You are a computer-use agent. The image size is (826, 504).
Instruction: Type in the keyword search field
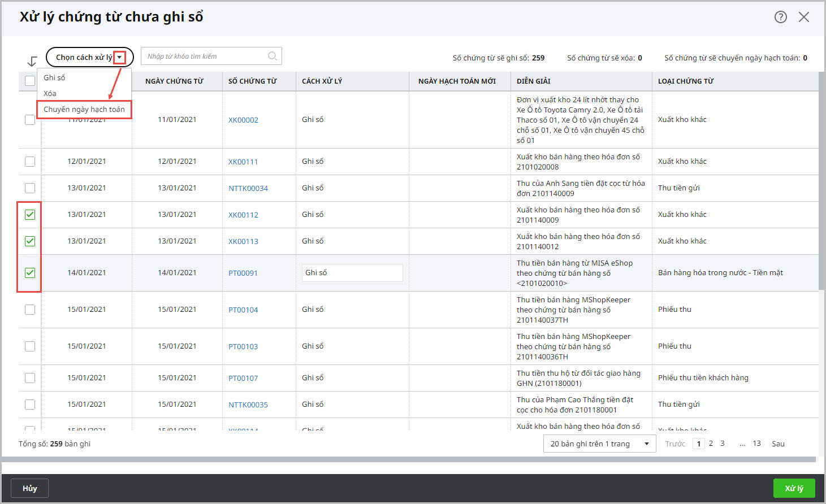pyautogui.click(x=204, y=57)
